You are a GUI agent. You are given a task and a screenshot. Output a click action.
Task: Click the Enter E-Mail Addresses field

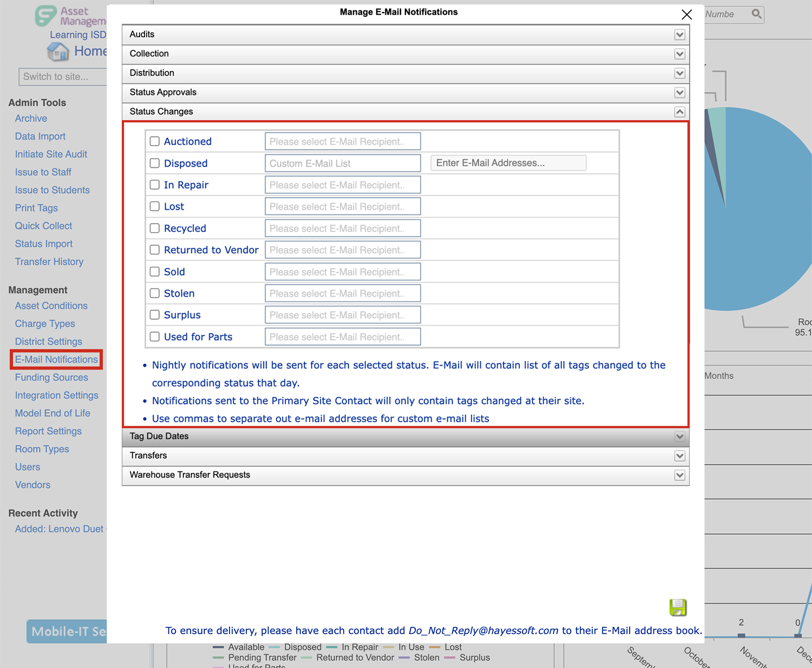pos(508,163)
